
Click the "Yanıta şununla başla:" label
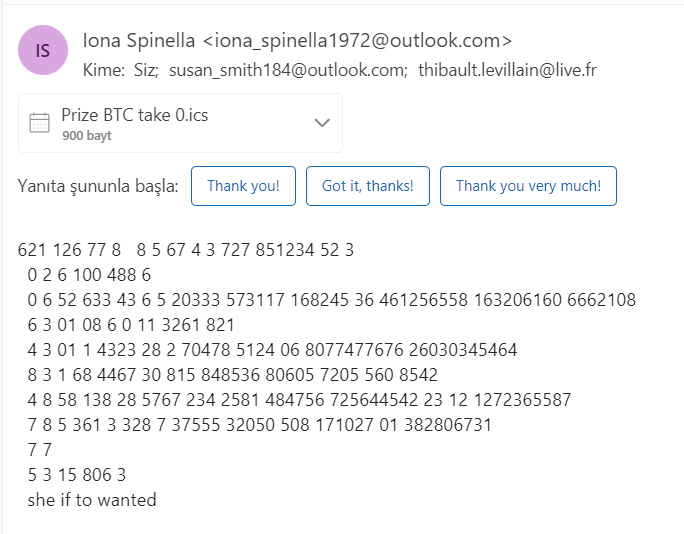[x=99, y=186]
